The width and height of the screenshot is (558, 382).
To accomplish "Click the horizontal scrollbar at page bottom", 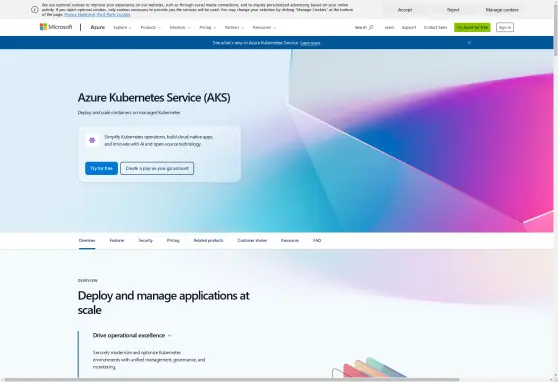I will pyautogui.click(x=231, y=380).
